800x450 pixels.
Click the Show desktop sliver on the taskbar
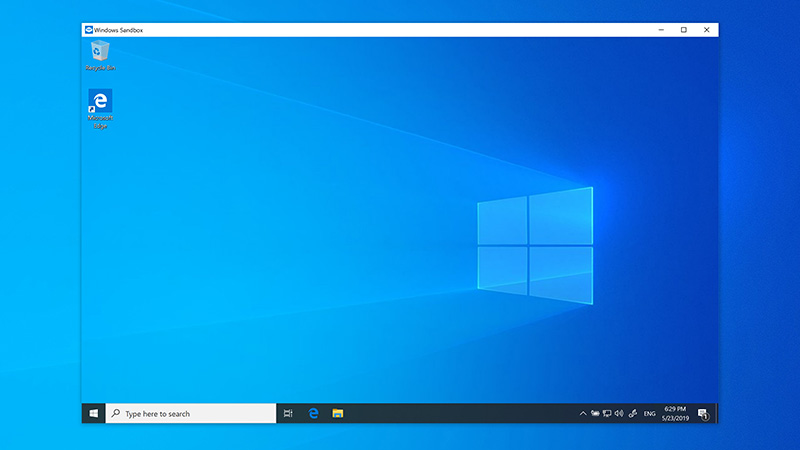click(x=716, y=413)
